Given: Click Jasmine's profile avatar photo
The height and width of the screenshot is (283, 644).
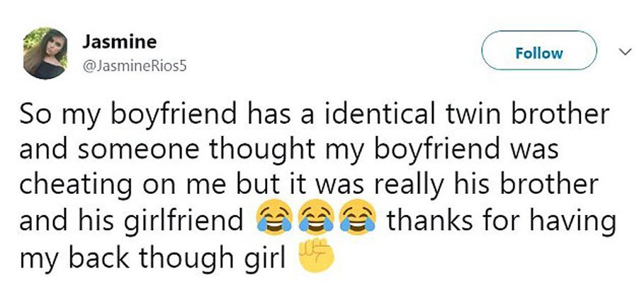Looking at the screenshot, I should coord(46,53).
